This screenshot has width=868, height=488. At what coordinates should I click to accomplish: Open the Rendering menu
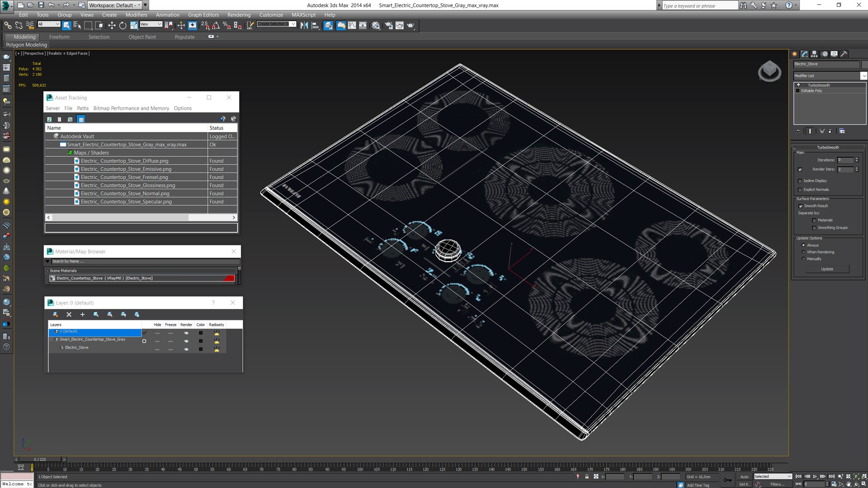(x=239, y=15)
